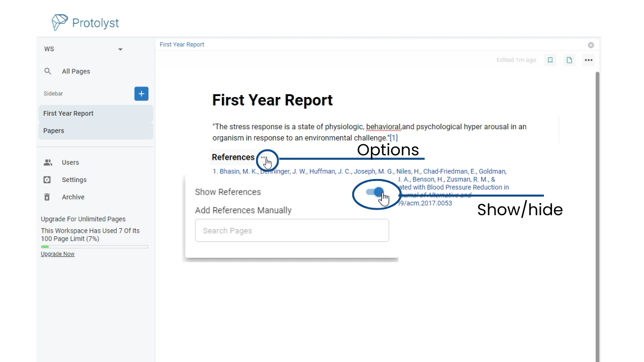Open the three-dot page options menu
Screen dimensions: 644x362
(x=589, y=60)
